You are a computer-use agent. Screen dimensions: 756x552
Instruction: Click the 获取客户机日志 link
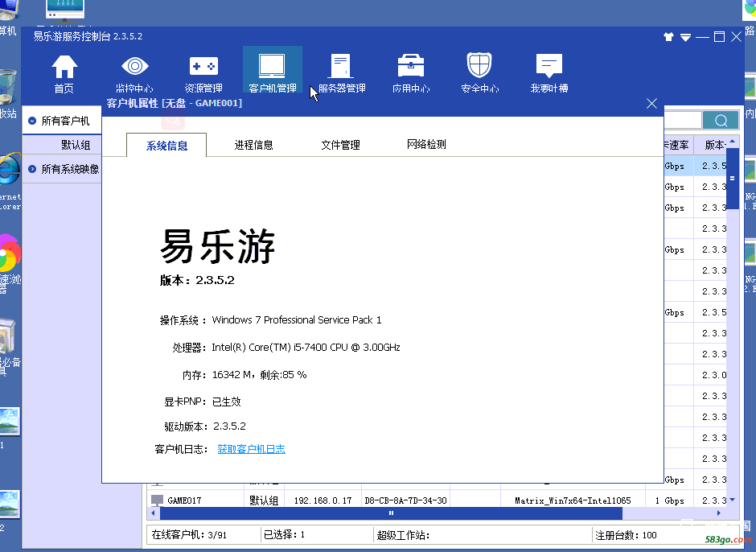pos(251,449)
